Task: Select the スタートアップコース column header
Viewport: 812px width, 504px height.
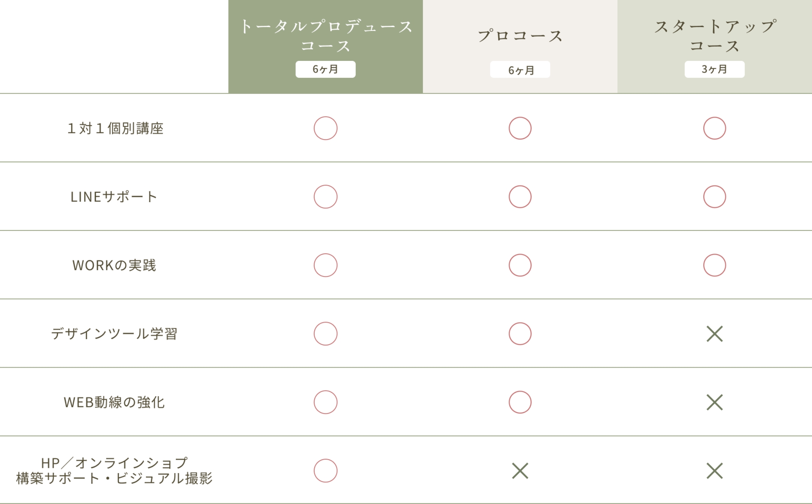Action: coord(714,36)
